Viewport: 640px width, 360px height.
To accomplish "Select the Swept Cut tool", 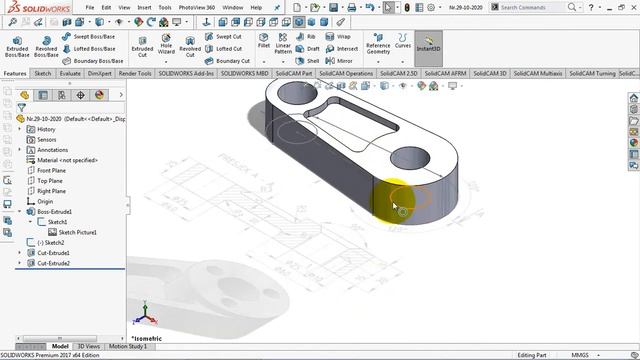I will pyautogui.click(x=223, y=37).
